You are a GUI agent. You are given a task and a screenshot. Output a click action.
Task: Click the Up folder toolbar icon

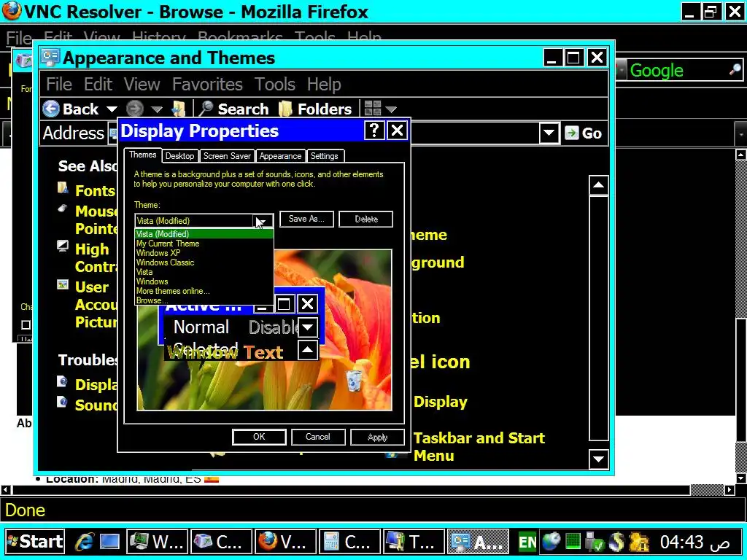pyautogui.click(x=179, y=109)
